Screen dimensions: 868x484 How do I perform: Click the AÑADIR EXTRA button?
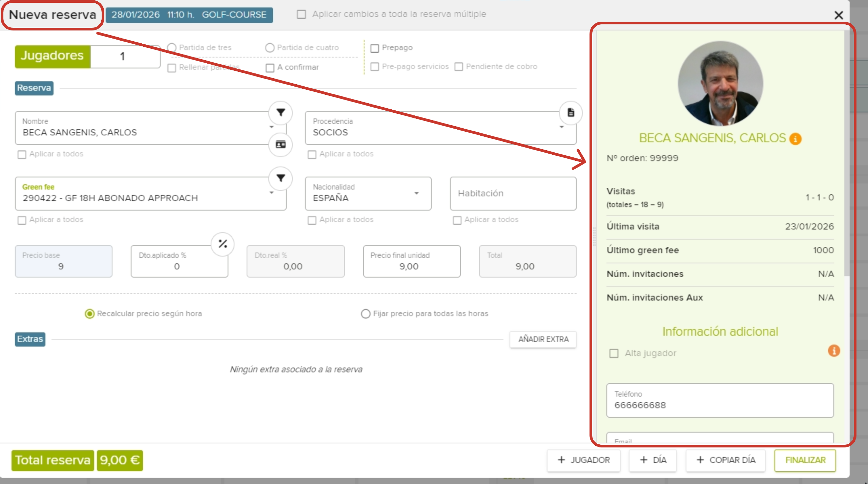(x=543, y=339)
